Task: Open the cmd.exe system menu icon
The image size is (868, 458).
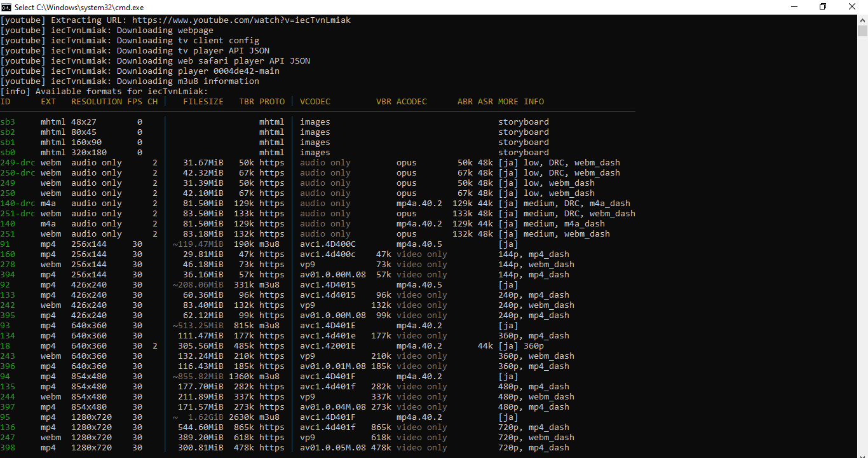Action: point(7,7)
